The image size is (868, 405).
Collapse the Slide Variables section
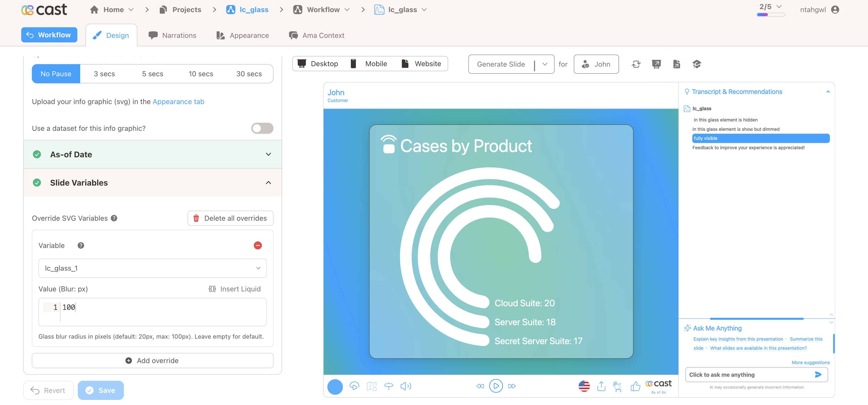pyautogui.click(x=268, y=183)
